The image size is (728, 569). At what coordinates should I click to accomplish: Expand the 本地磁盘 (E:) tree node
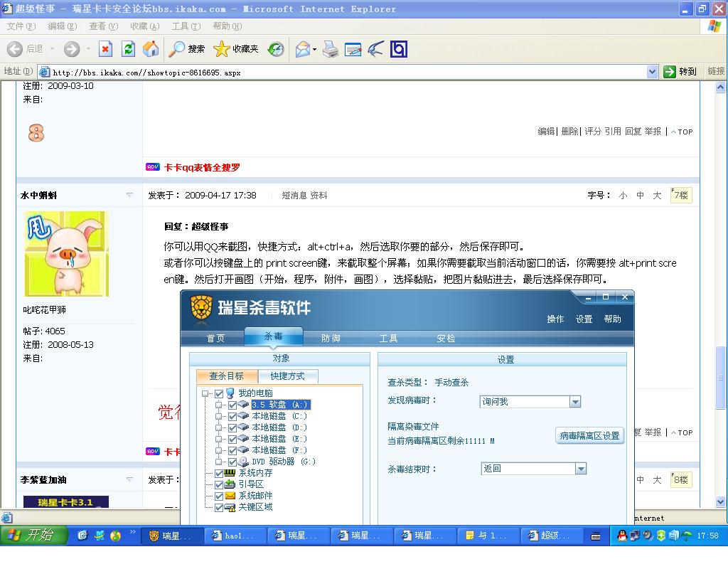click(218, 439)
